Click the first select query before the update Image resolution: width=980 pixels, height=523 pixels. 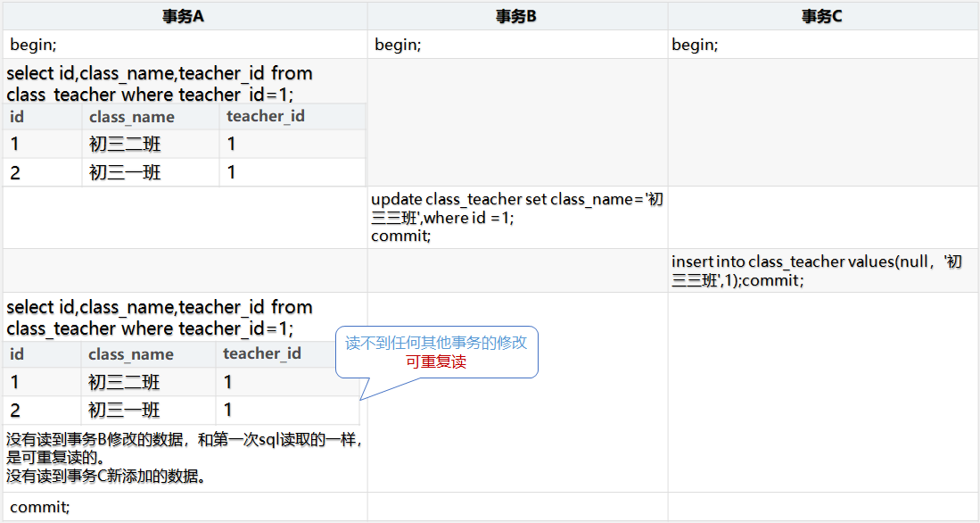point(160,84)
